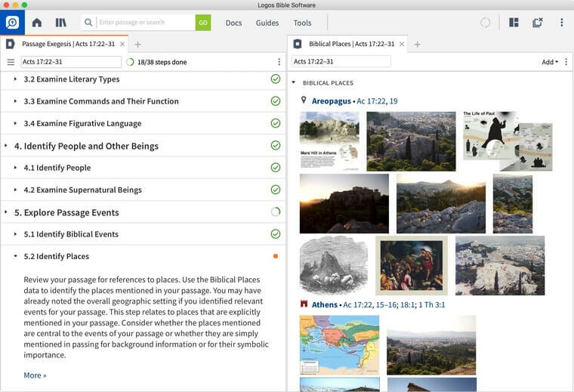Click the Passage Exegesis document tab icon

pos(11,44)
